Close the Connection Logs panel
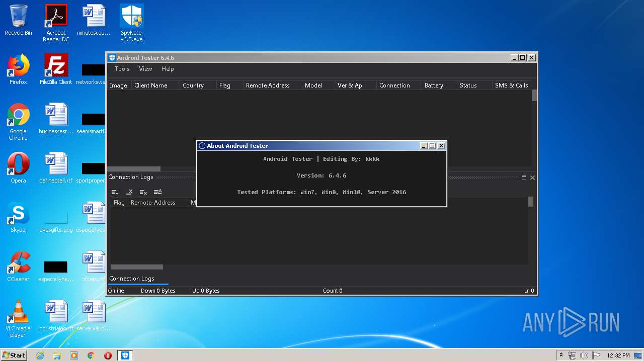 click(x=532, y=177)
